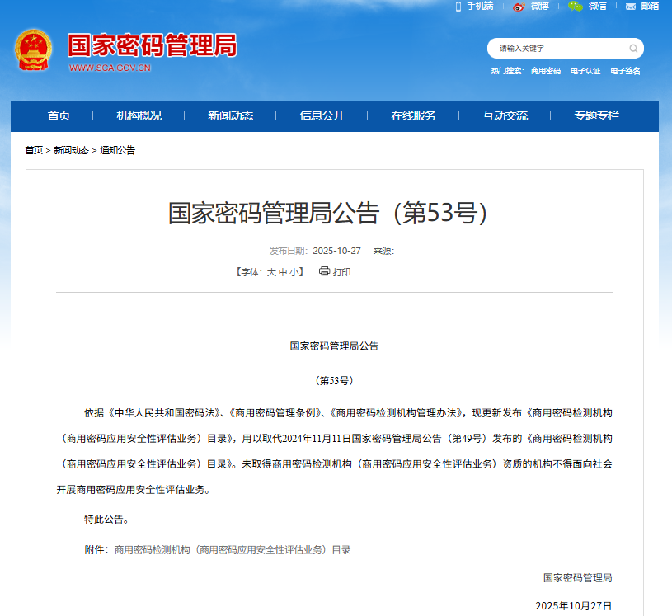Open the 信息公开 navigation menu
The height and width of the screenshot is (616, 672).
click(x=321, y=116)
